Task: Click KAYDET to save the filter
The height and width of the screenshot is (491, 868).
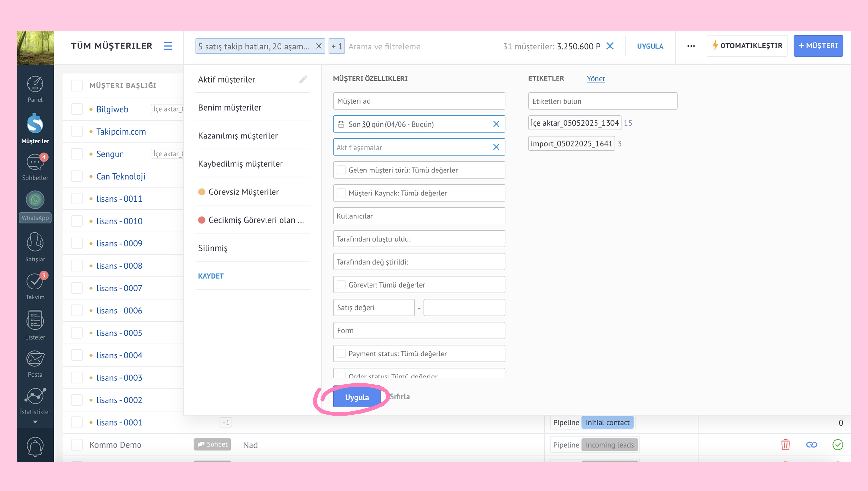Action: 211,276
